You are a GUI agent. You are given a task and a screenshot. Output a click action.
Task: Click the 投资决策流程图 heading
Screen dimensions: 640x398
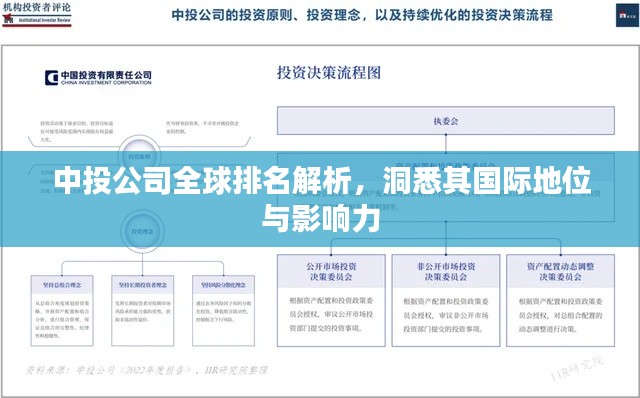coord(329,73)
